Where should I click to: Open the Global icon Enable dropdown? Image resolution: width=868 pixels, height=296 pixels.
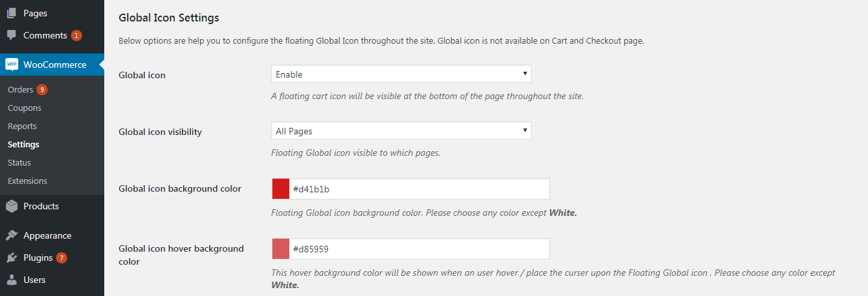click(401, 74)
